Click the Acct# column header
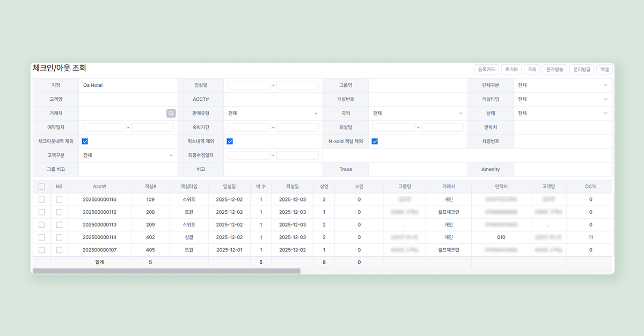The width and height of the screenshot is (644, 336). coord(99,186)
